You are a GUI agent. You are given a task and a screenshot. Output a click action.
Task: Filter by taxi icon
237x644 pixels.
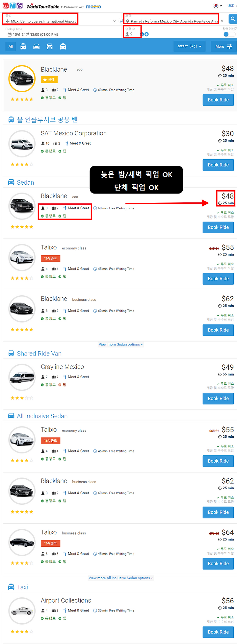pos(63,46)
